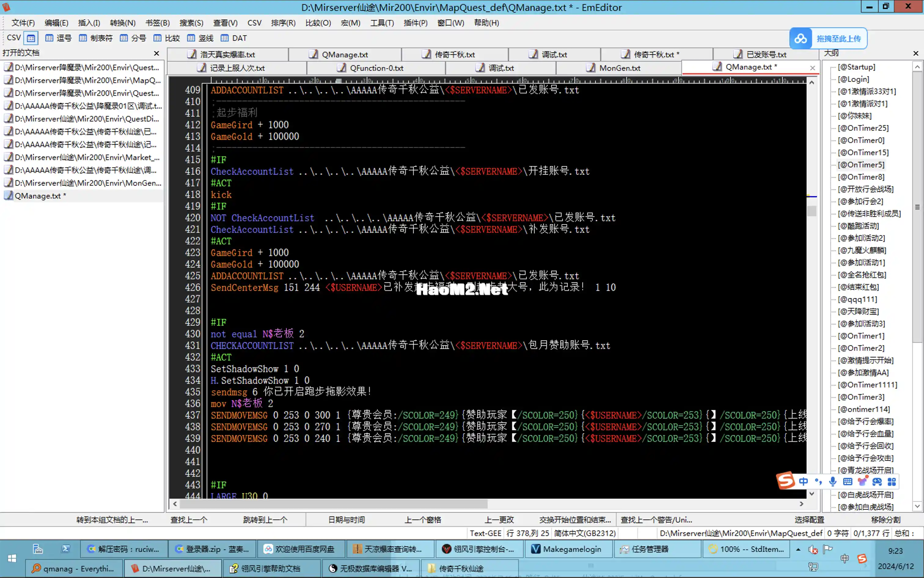Screen dimensions: 924x578
Task: Click 选择配置 function key button
Action: (809, 520)
